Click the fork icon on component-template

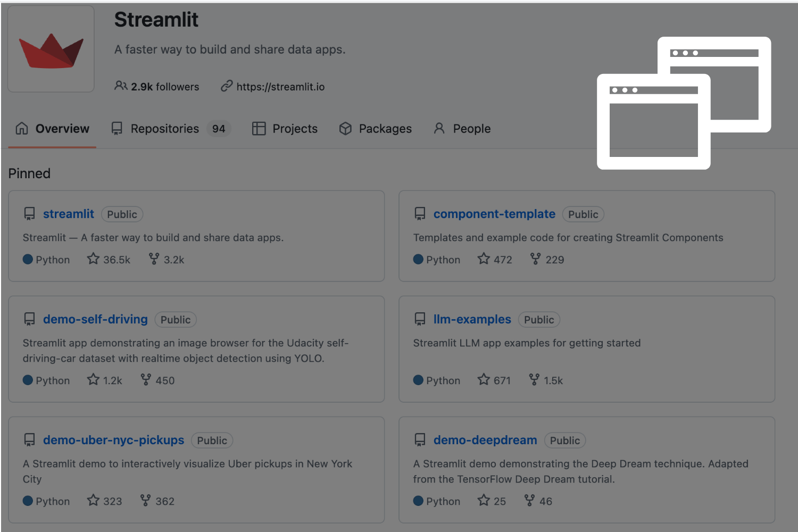[535, 259]
